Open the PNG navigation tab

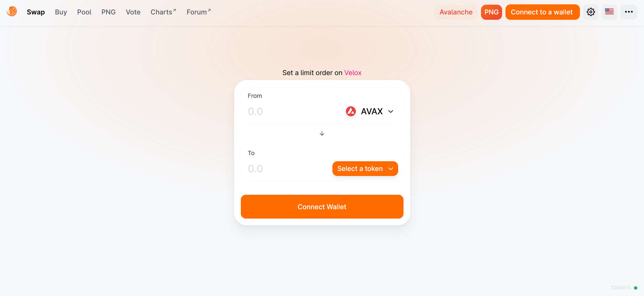(x=108, y=12)
